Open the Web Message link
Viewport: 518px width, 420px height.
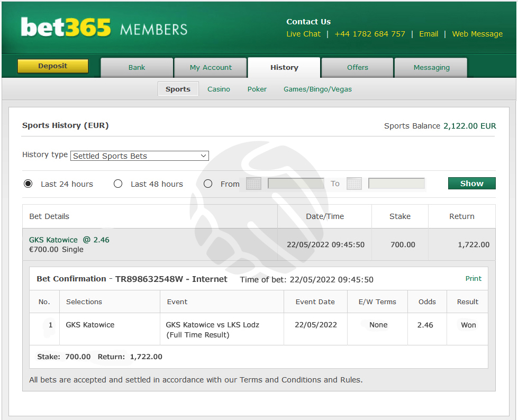coord(477,34)
